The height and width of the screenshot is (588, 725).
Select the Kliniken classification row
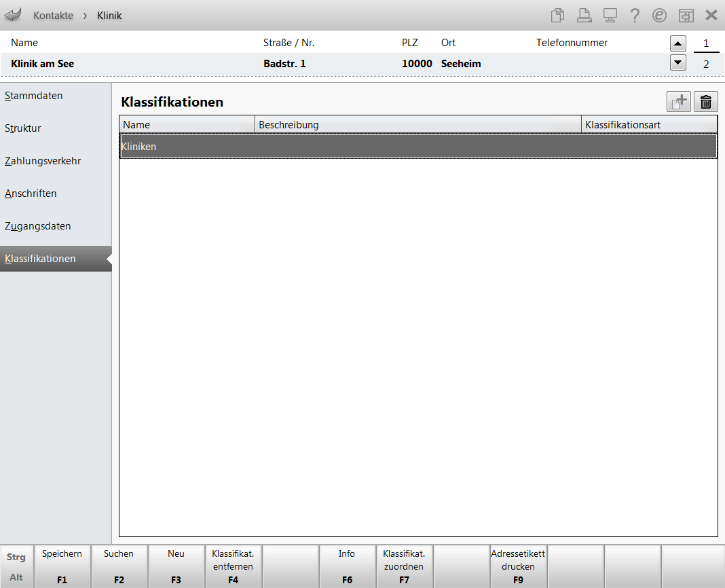418,147
